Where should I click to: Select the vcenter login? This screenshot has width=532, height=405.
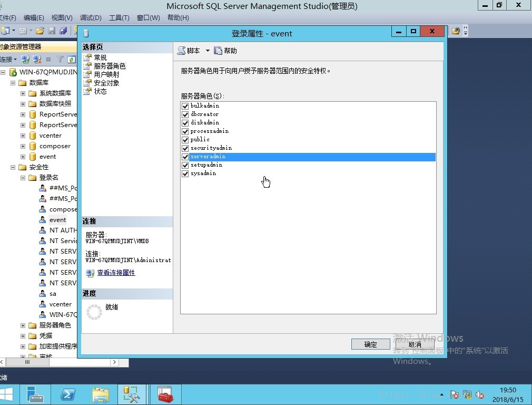[x=61, y=304]
